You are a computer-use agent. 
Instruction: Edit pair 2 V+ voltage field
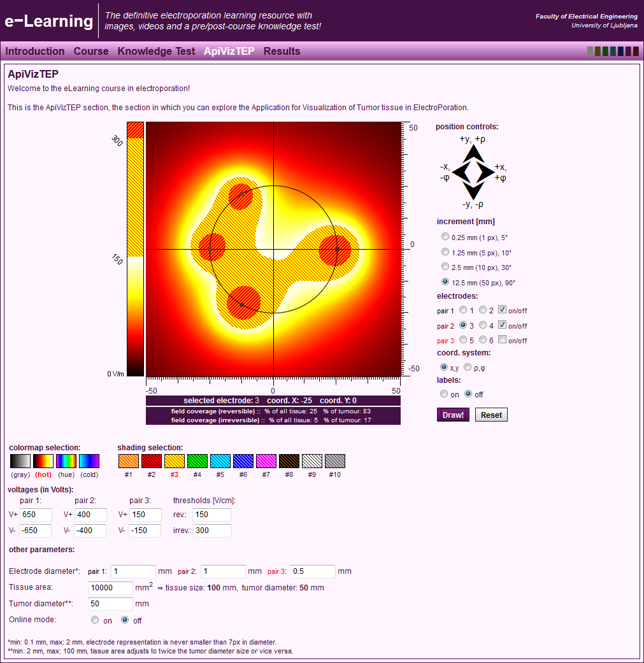90,515
